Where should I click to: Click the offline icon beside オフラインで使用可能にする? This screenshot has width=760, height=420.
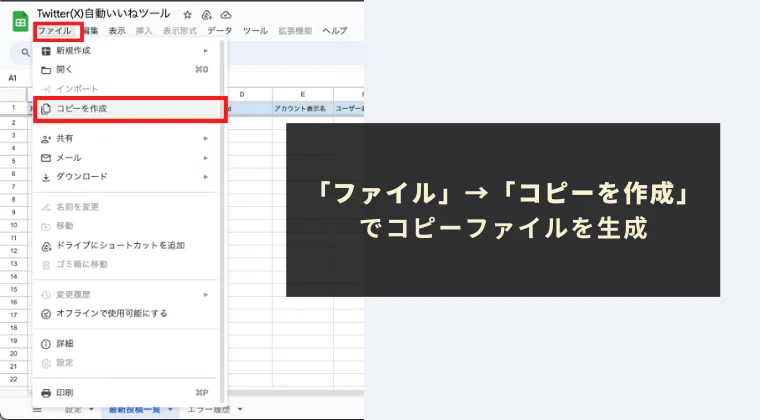pos(46,314)
